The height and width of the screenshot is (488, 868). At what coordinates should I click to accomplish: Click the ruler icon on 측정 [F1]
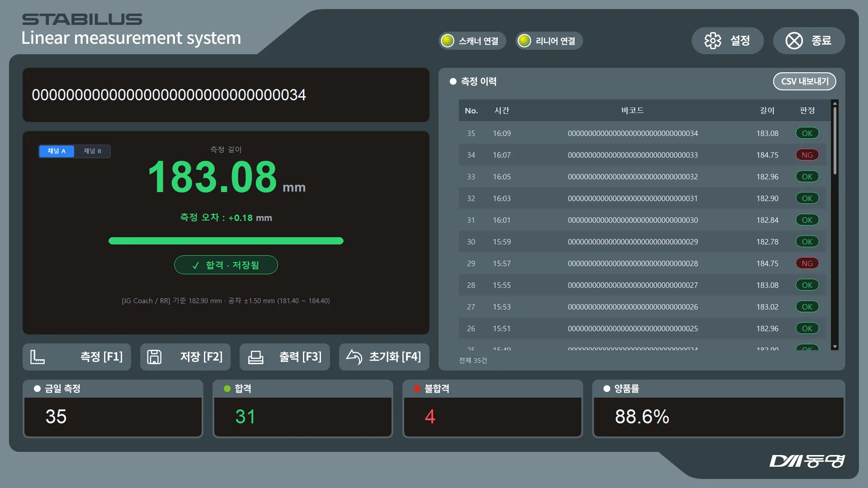click(x=38, y=357)
